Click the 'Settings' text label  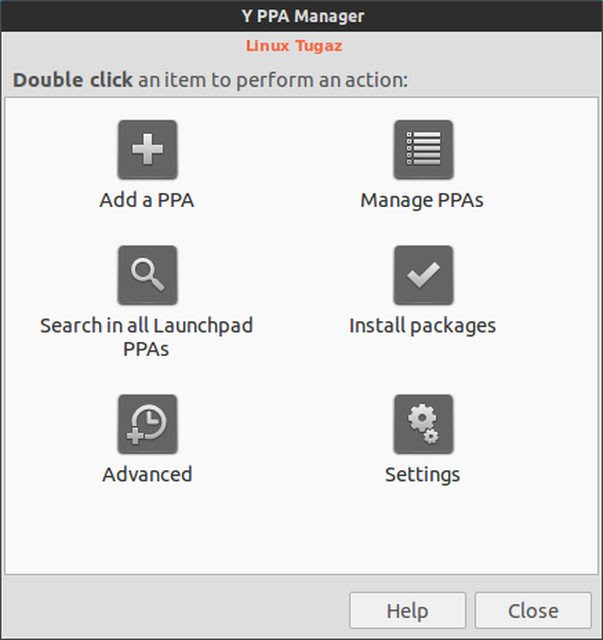[x=423, y=475]
